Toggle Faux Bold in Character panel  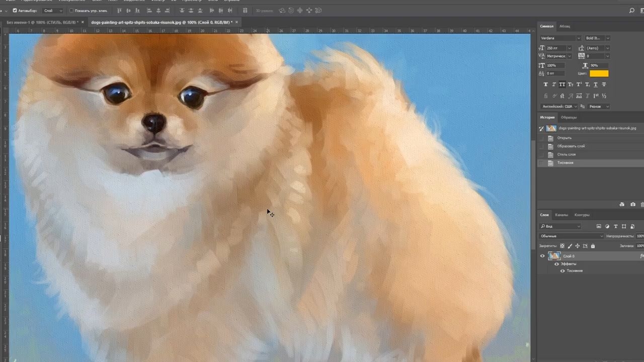point(545,84)
